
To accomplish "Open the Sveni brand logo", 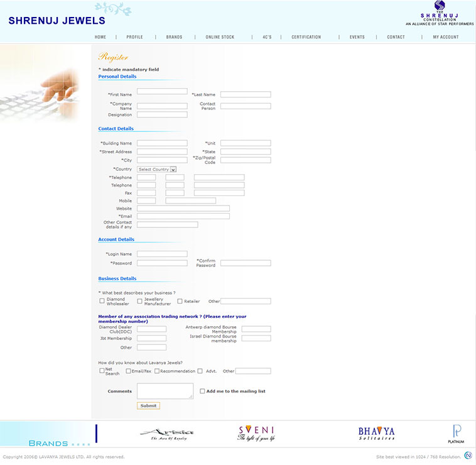I will point(256,434).
